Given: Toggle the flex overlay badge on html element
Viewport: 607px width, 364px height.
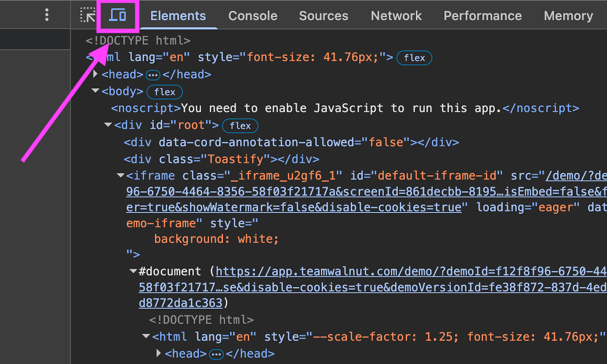Looking at the screenshot, I should pyautogui.click(x=414, y=58).
